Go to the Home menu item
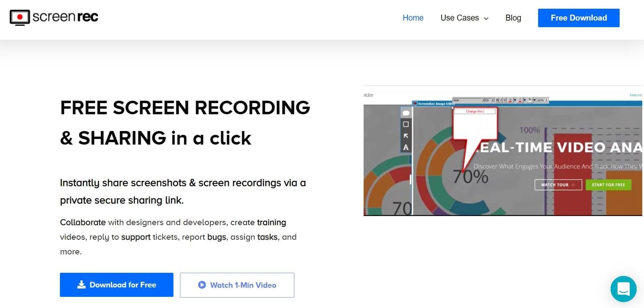 coord(413,18)
